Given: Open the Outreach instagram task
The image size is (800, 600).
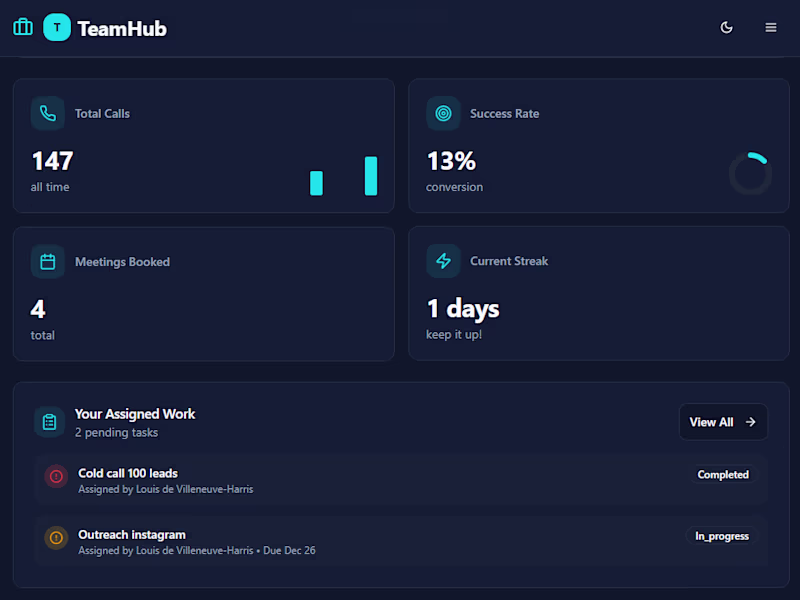Looking at the screenshot, I should 132,535.
